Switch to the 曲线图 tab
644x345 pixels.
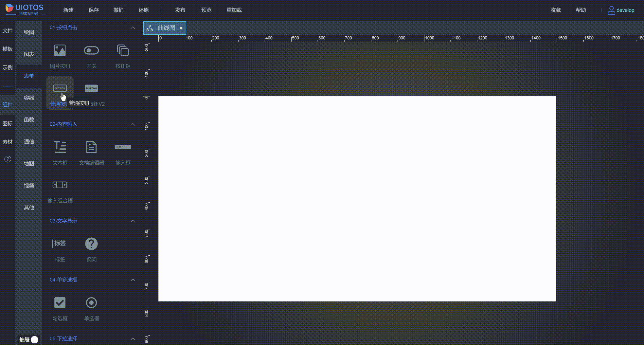(165, 28)
